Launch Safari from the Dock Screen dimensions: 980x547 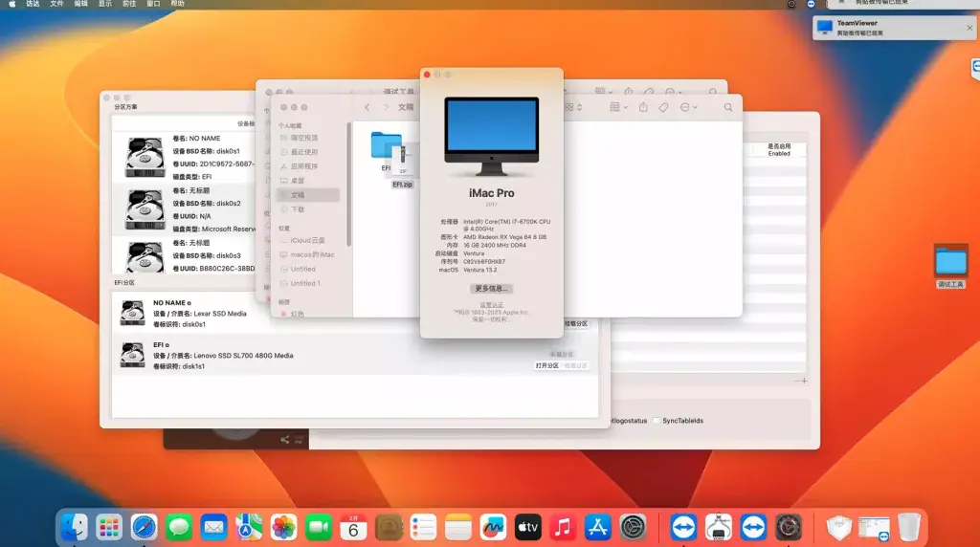click(x=144, y=528)
